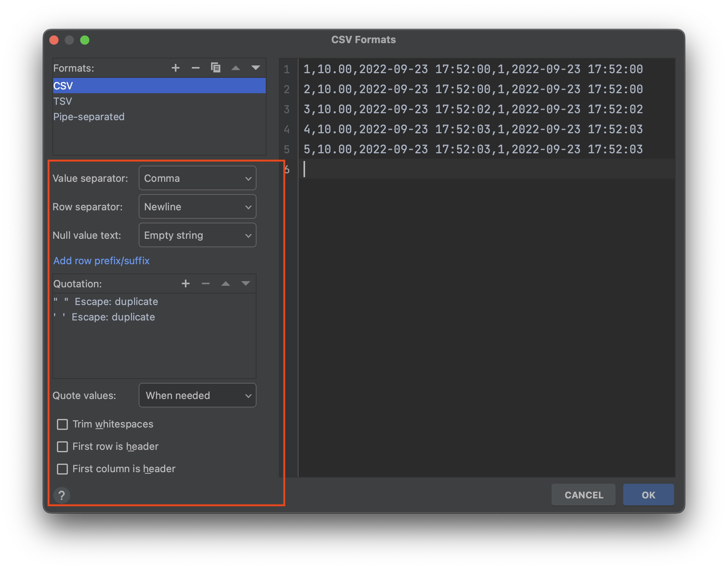Close the CSV Formats dialog with the red button
The height and width of the screenshot is (570, 728).
pos(54,40)
